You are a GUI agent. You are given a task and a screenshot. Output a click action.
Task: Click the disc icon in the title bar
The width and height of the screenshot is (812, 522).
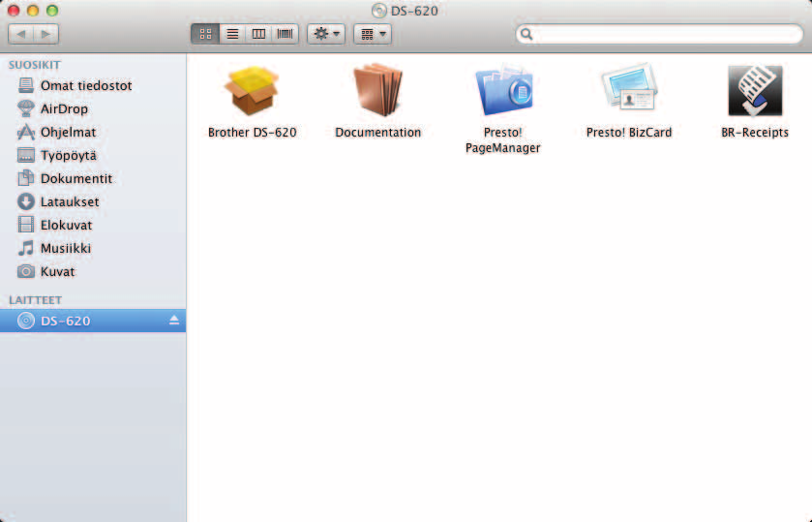pos(379,11)
